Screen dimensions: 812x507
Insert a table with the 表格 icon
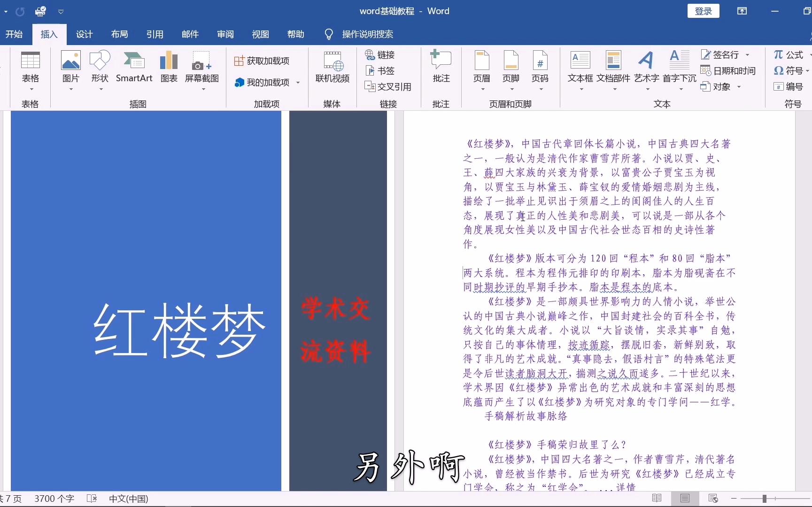click(31, 70)
